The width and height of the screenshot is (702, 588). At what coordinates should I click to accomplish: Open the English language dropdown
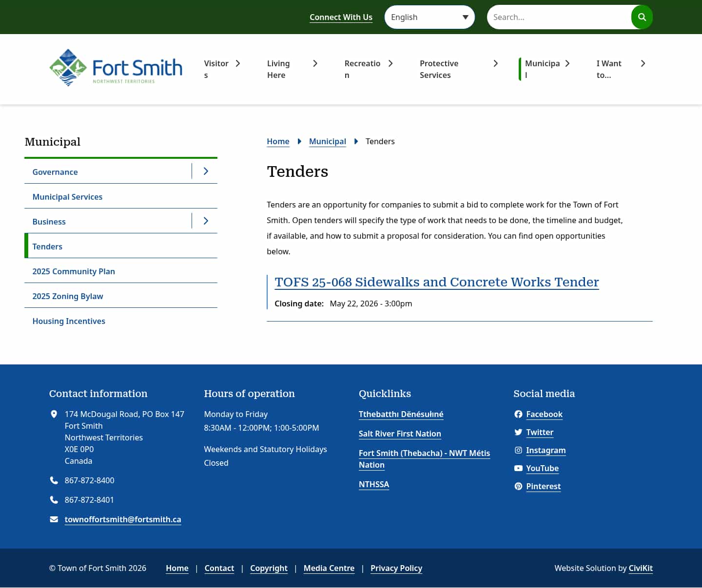click(x=429, y=17)
